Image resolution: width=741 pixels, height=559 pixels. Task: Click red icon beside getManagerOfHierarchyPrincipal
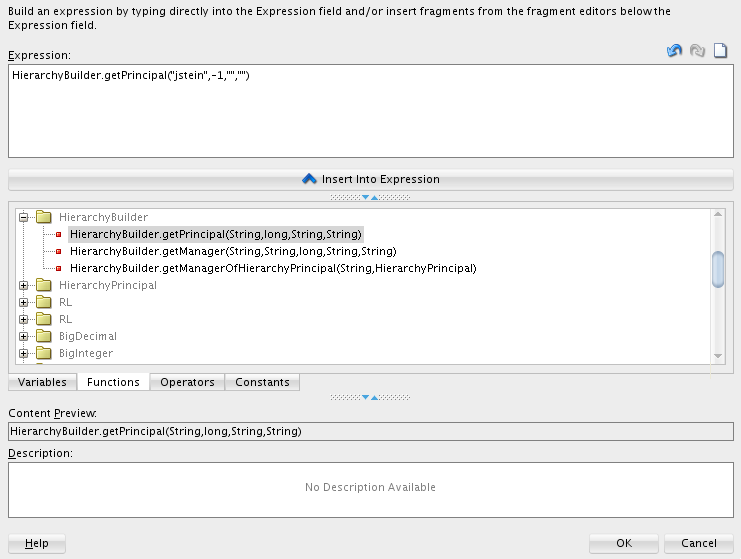pos(59,268)
